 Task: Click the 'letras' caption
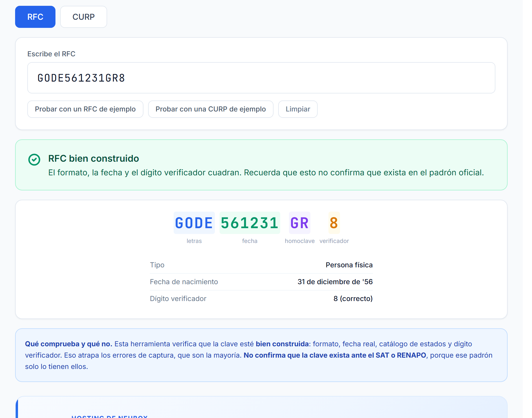pos(194,241)
